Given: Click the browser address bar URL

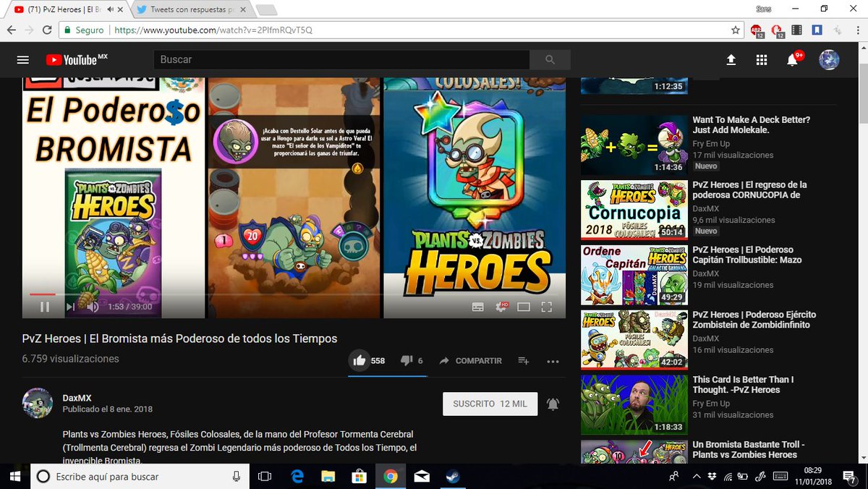Looking at the screenshot, I should [x=213, y=30].
